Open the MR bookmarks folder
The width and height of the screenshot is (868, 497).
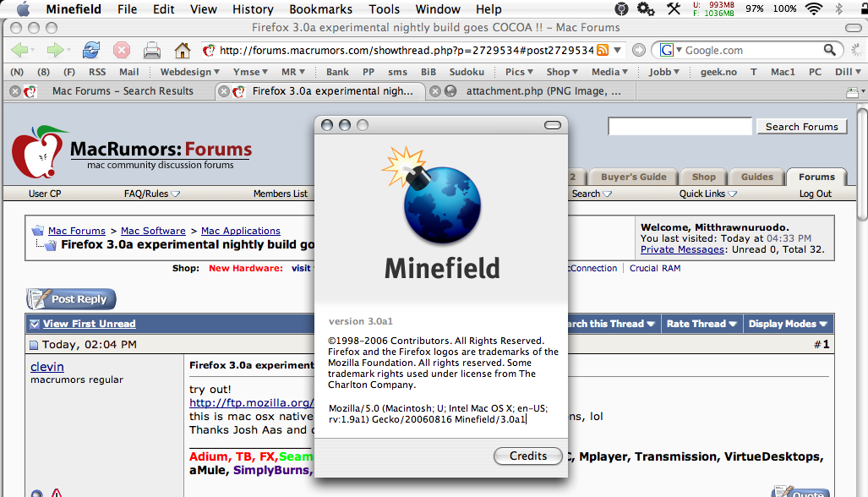292,72
